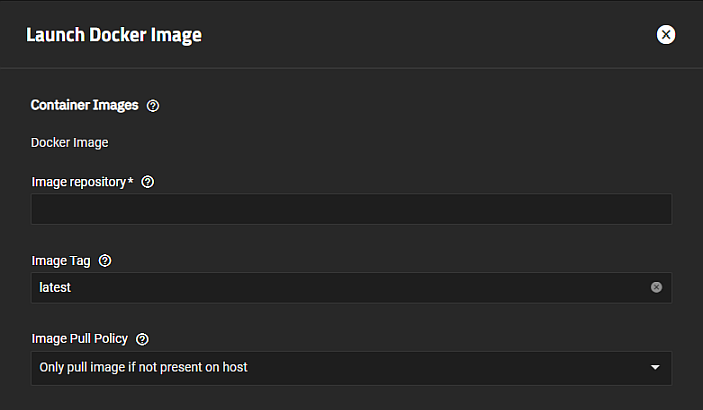Screen dimensions: 703x410
Task: Click the Image Tag field label
Action: (x=61, y=260)
